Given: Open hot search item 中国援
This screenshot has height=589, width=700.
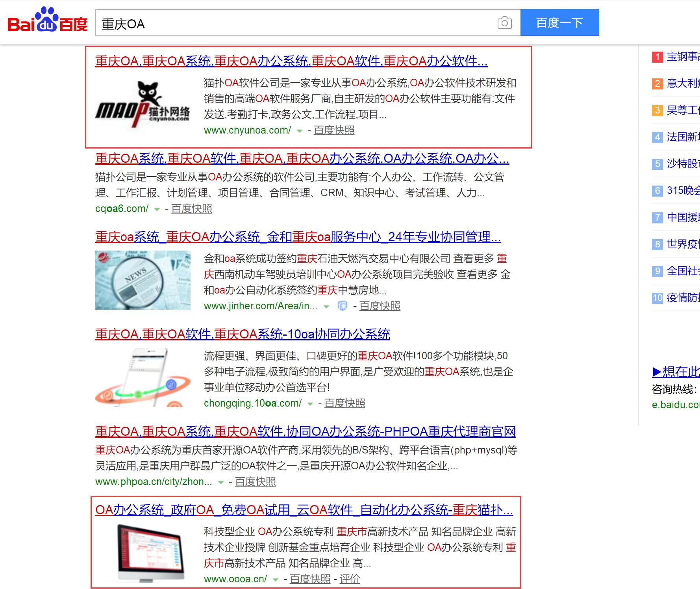Looking at the screenshot, I should tap(683, 217).
